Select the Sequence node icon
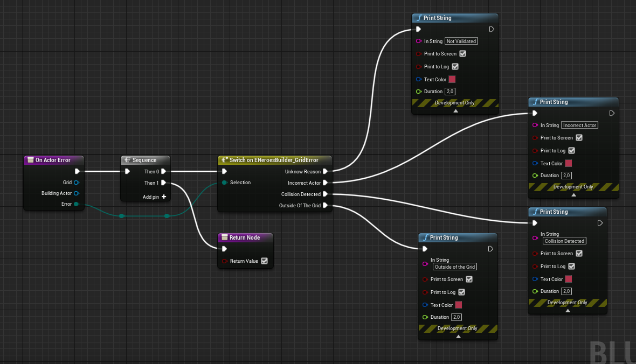636x364 pixels. [127, 160]
